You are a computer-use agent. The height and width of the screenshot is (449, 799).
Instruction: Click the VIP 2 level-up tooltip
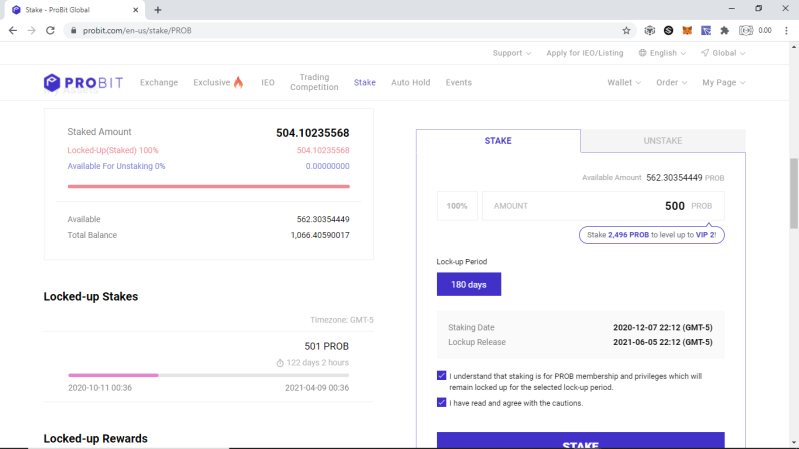coord(652,235)
